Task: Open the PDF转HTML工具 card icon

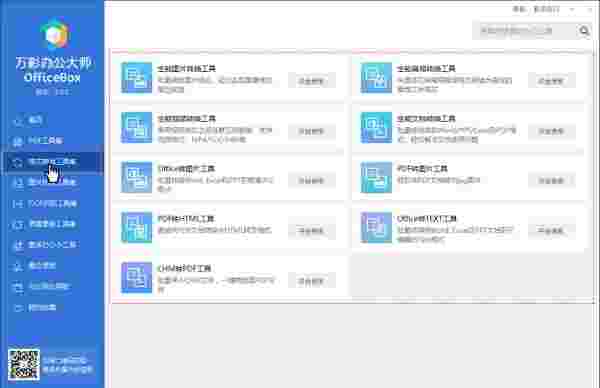Action: coord(136,227)
